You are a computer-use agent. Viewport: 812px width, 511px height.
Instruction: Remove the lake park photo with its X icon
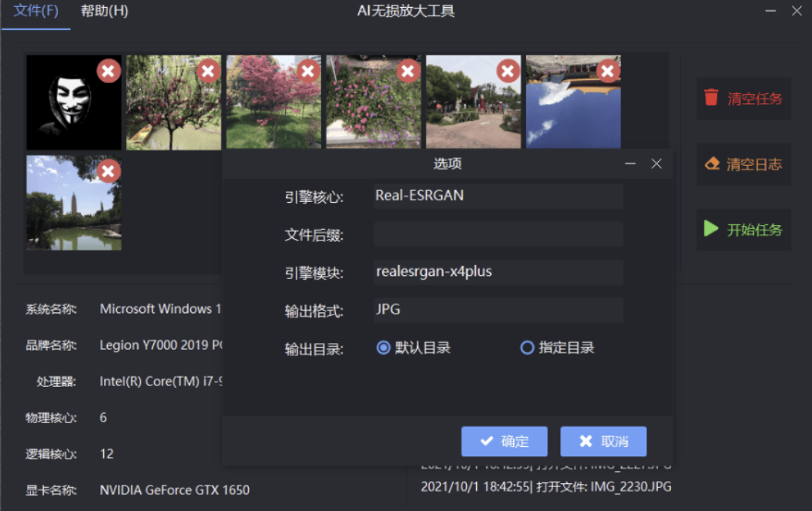[108, 172]
